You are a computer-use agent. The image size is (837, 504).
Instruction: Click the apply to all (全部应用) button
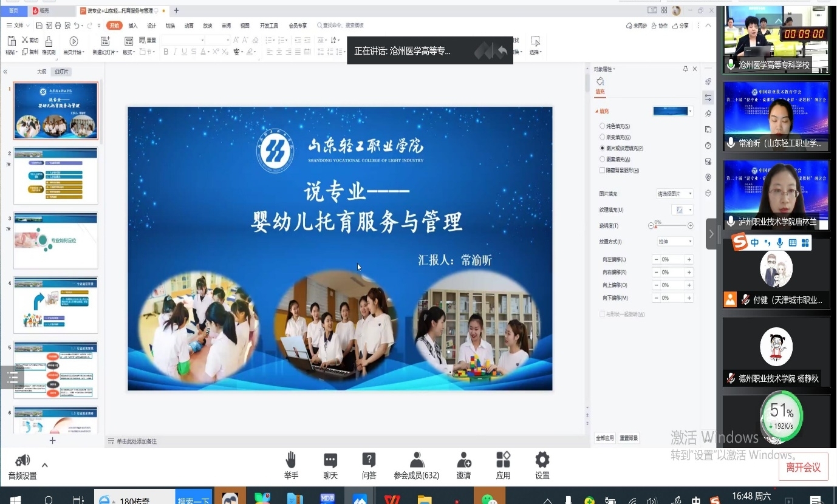[x=604, y=438]
